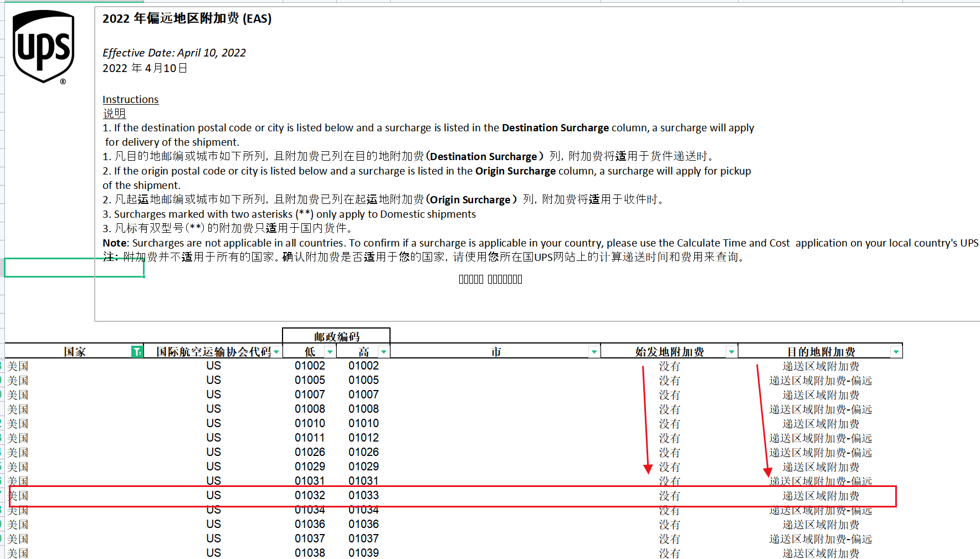Click the Note: Surcharges are not applicable line
Screen dimensions: 980x559
[x=541, y=243]
